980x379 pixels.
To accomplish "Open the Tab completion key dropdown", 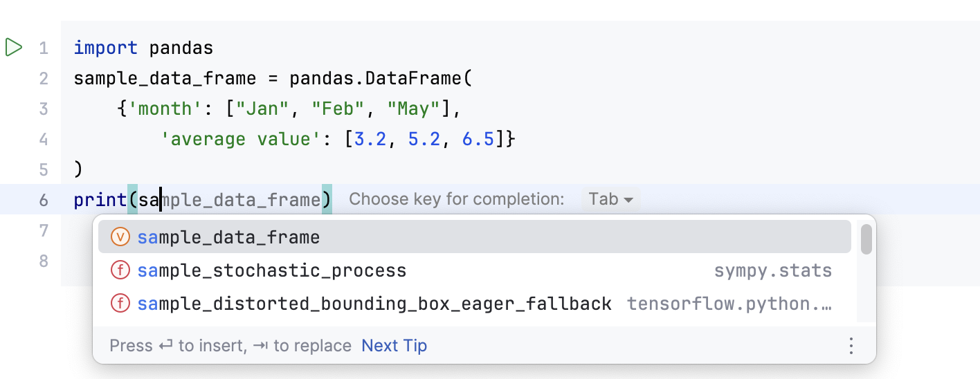I will pos(610,200).
